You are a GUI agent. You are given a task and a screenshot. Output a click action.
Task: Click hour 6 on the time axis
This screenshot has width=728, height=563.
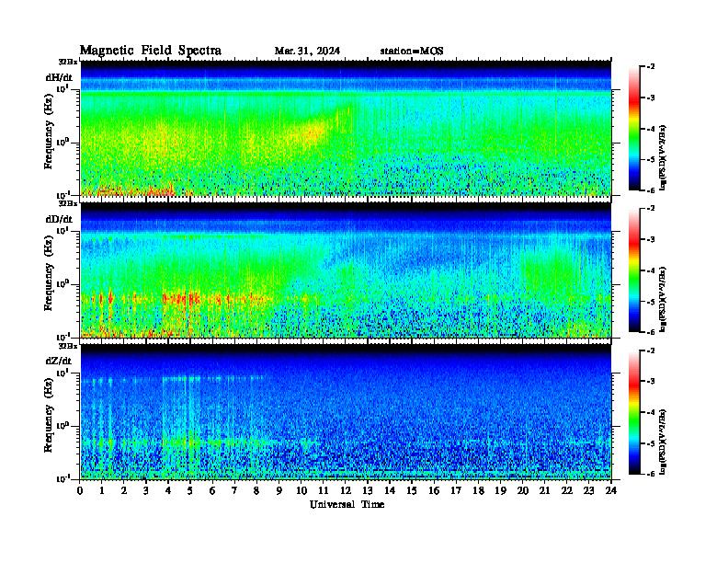tap(212, 491)
